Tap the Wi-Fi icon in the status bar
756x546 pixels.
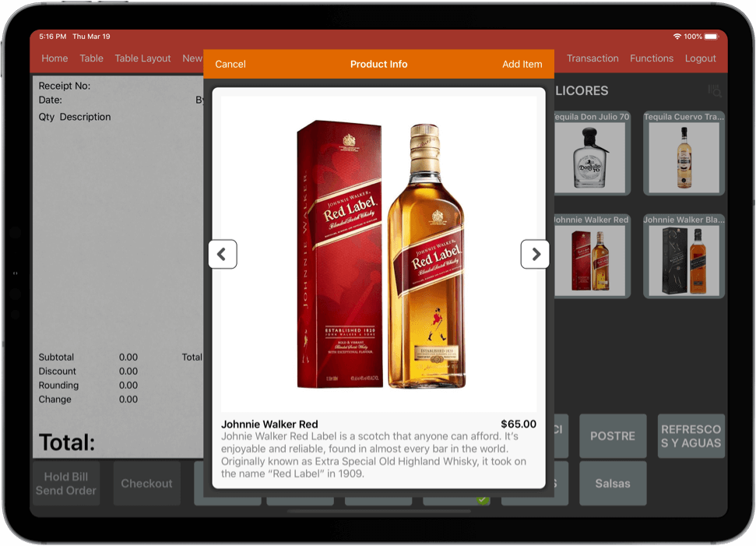pos(677,37)
